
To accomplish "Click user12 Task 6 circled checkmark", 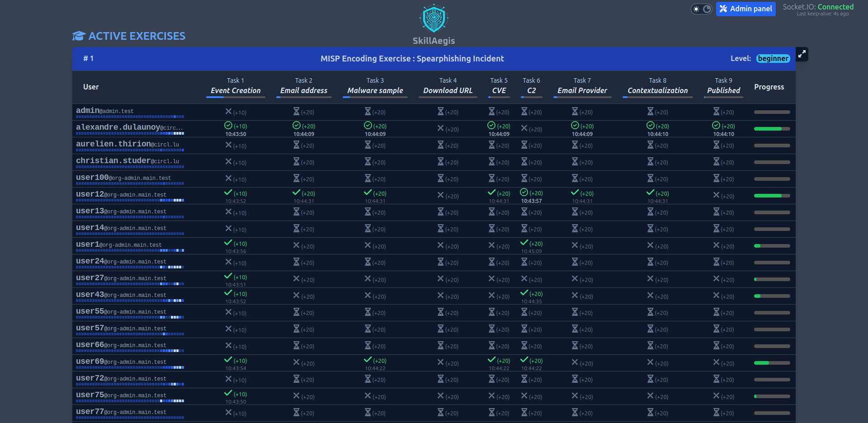I will coord(524,192).
